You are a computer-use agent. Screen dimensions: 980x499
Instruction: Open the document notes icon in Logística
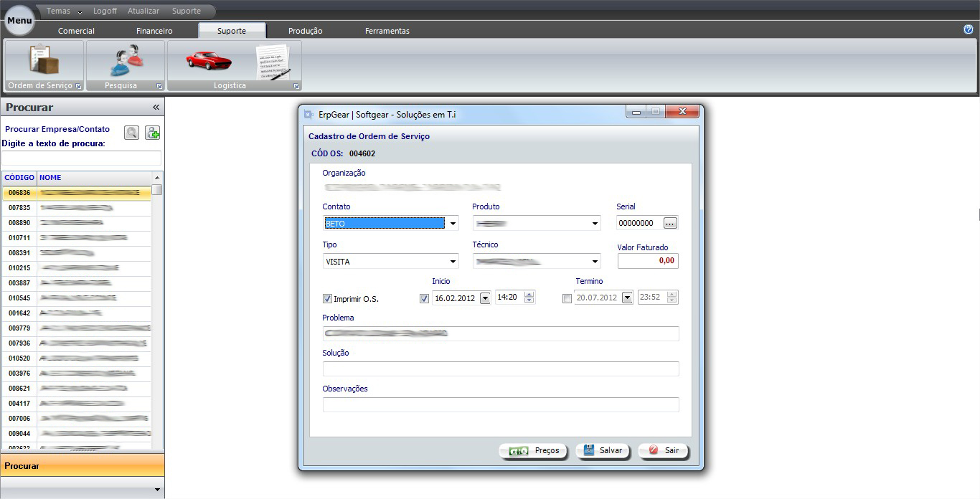pos(273,62)
